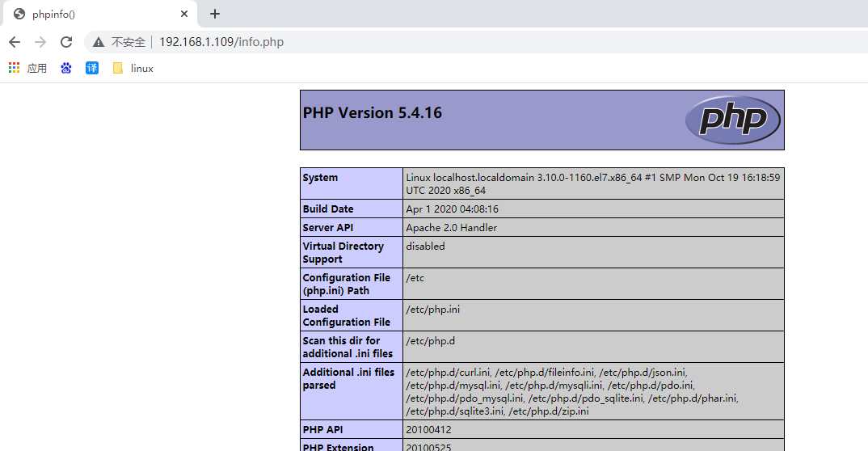Click the PHP logo image

pyautogui.click(x=733, y=120)
